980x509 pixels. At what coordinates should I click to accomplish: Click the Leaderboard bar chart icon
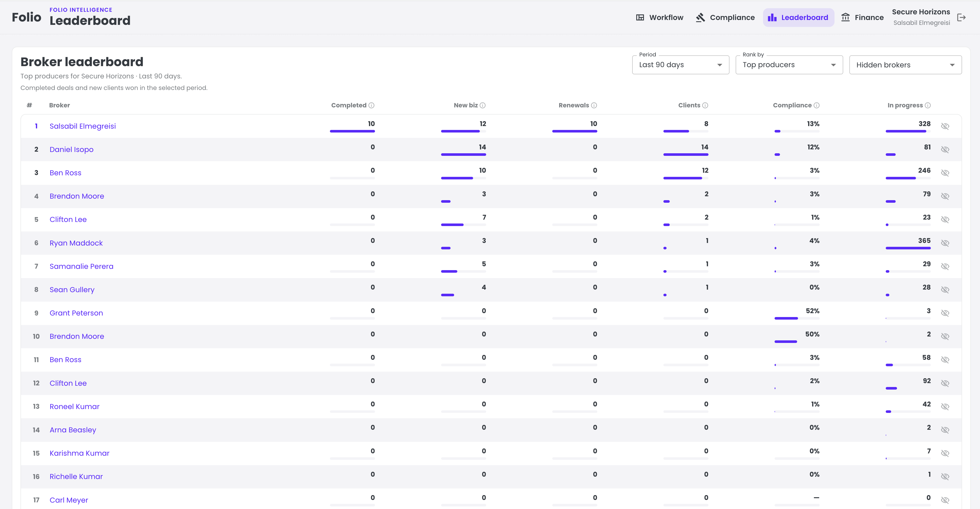772,17
